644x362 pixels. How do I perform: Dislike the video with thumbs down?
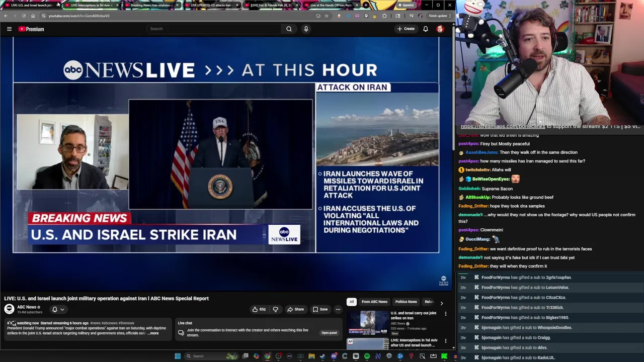tap(275, 309)
